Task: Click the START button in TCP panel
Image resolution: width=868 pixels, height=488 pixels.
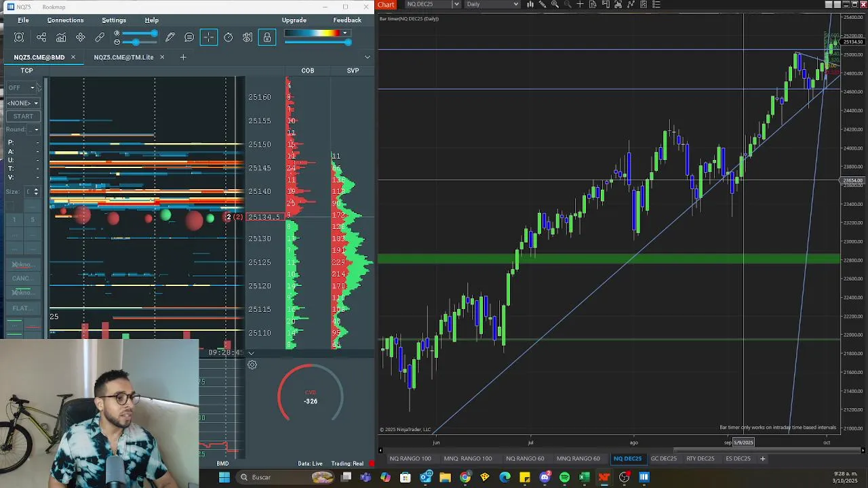Action: (x=23, y=116)
